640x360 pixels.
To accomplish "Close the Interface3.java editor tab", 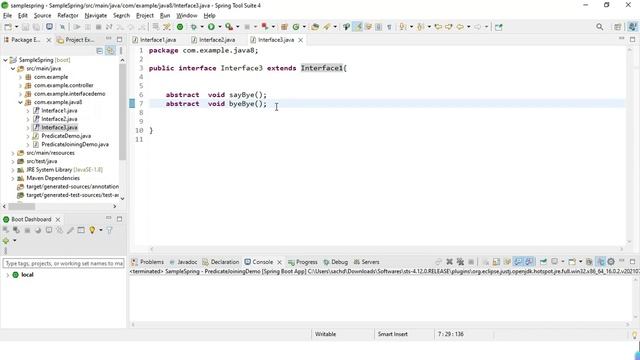I will tap(301, 40).
